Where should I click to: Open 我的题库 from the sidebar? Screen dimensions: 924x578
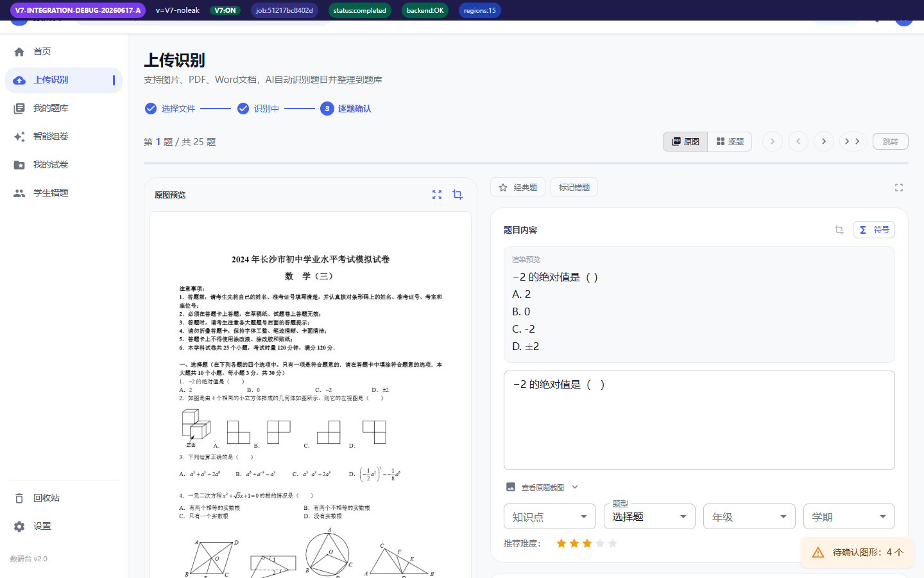pyautogui.click(x=64, y=108)
